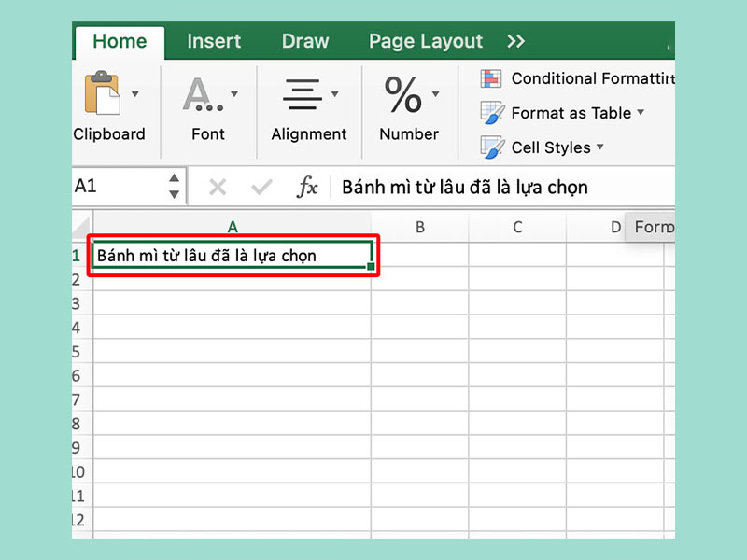Image resolution: width=747 pixels, height=560 pixels.
Task: Click the Font letter A icon
Action: pyautogui.click(x=199, y=93)
